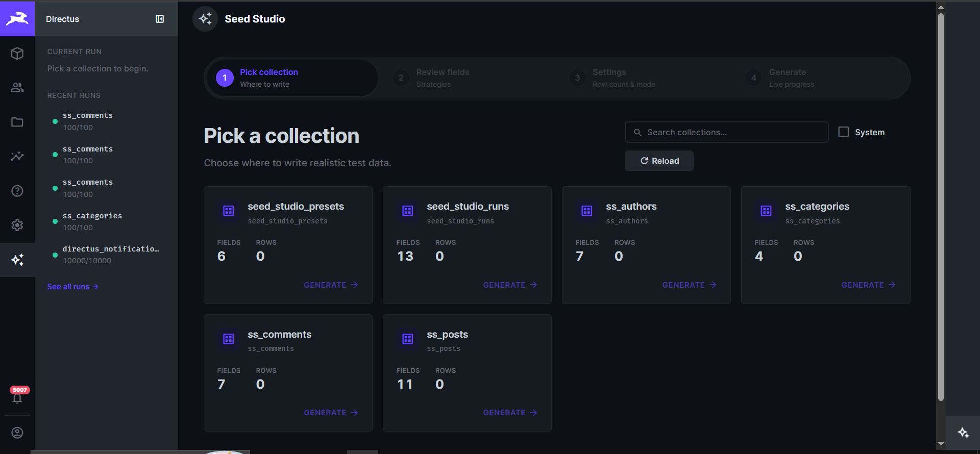980x454 pixels.
Task: Click the scrollbar up arrow
Action: pyautogui.click(x=941, y=7)
